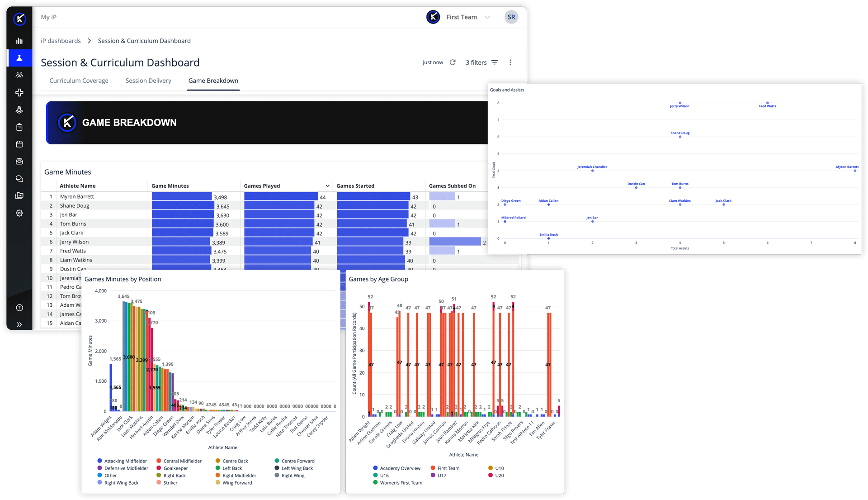Click the U20 legend color swatch

click(x=490, y=475)
